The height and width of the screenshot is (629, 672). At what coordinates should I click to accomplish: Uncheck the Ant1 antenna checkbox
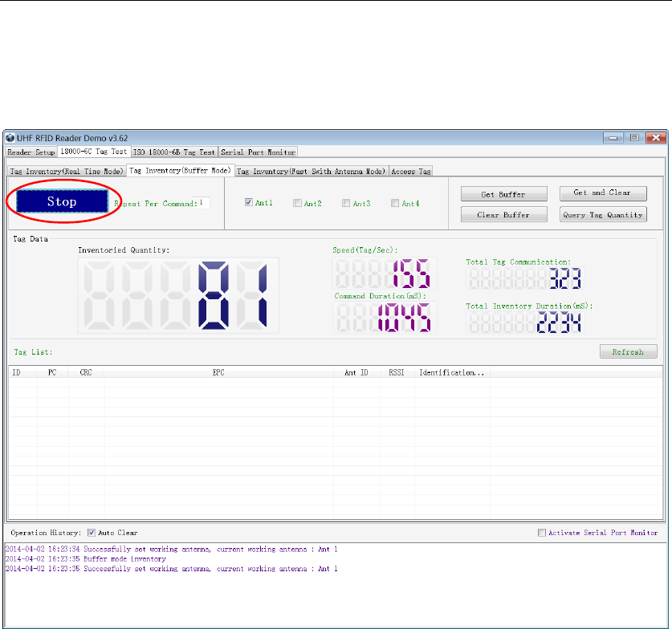[249, 203]
